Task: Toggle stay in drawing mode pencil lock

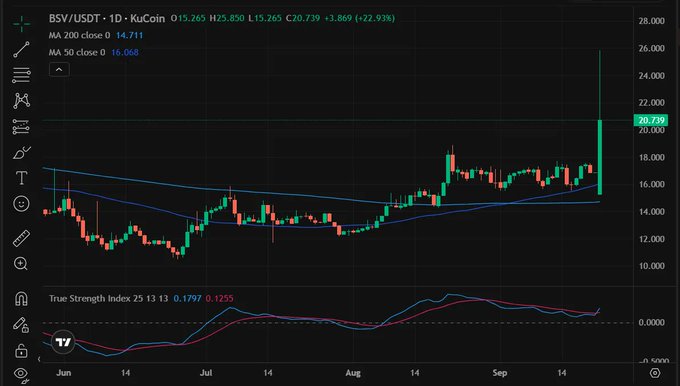Action: 20,324
